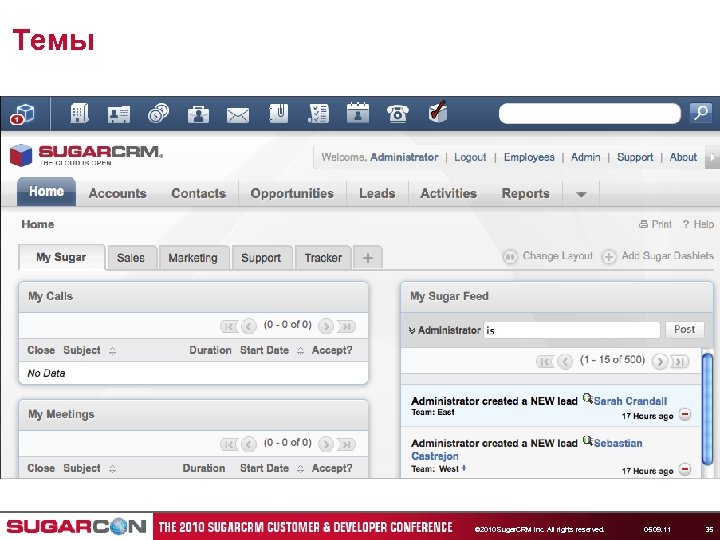Add a new dashboard tab with plus
This screenshot has height=540, width=720.
[x=368, y=258]
